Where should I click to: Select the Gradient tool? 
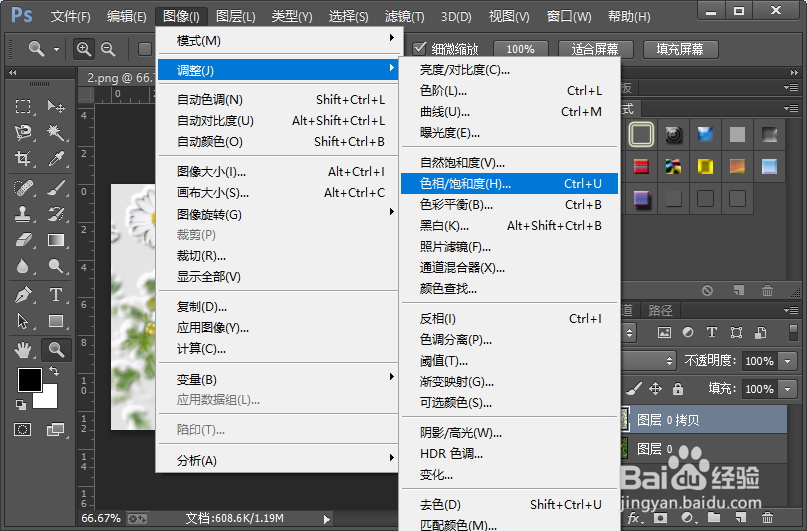click(56, 240)
